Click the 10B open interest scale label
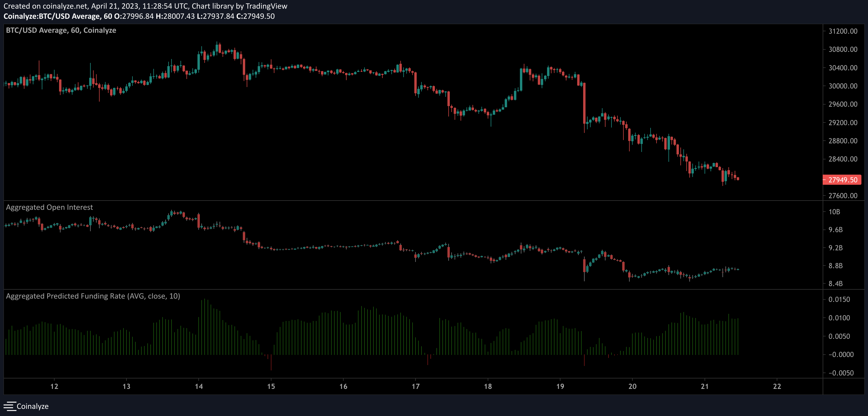 tap(834, 212)
